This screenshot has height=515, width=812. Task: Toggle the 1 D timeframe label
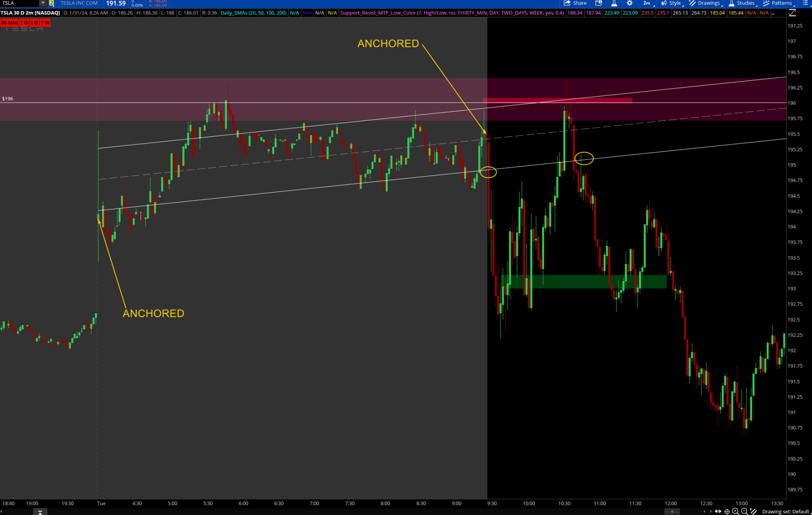tap(24, 23)
